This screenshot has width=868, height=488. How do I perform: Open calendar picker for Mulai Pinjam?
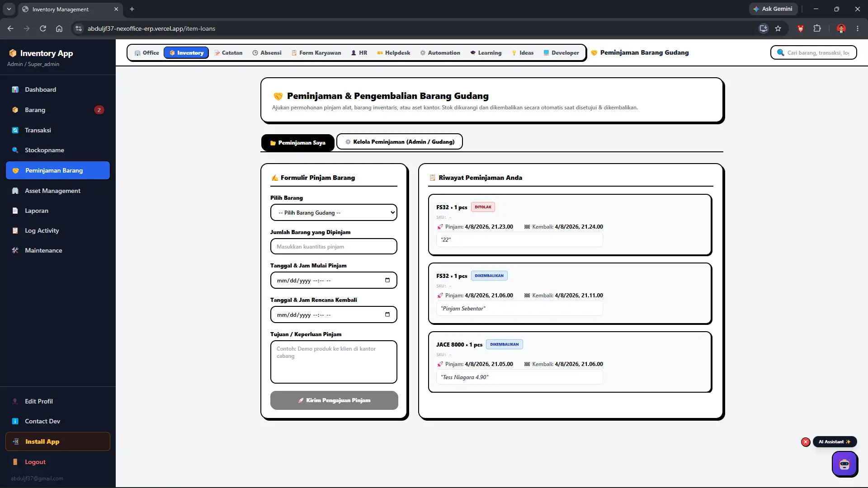(x=387, y=281)
